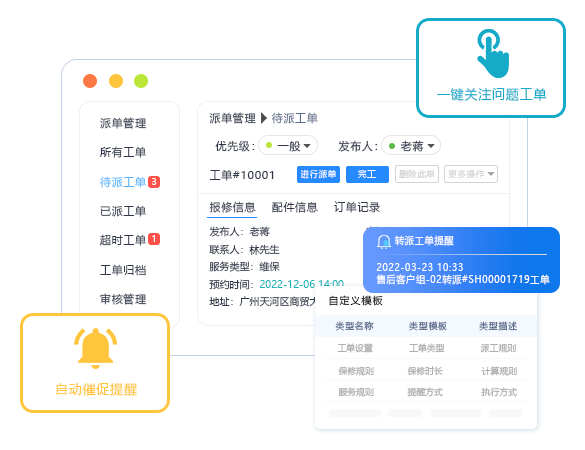
Task: Click the red circle window dot
Action: (x=90, y=81)
